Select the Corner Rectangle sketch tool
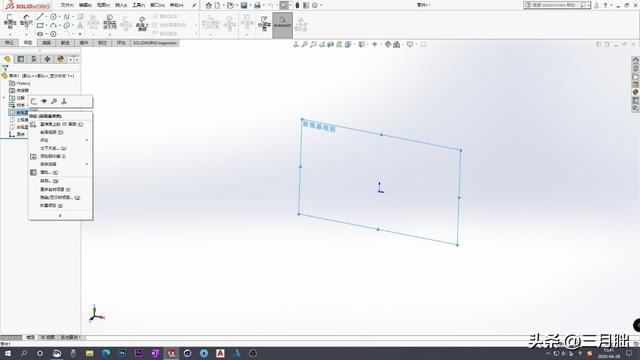 tap(40, 25)
